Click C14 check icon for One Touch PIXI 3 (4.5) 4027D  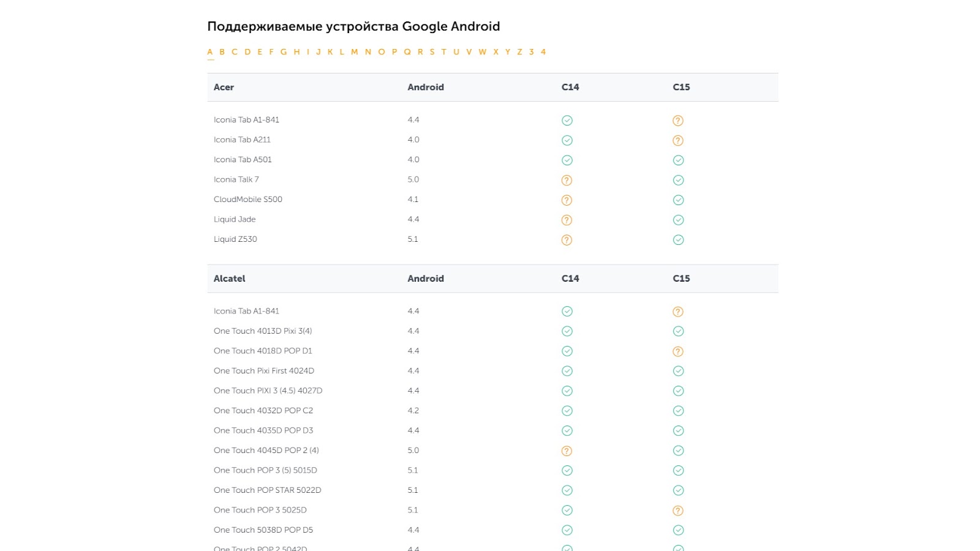coord(567,391)
